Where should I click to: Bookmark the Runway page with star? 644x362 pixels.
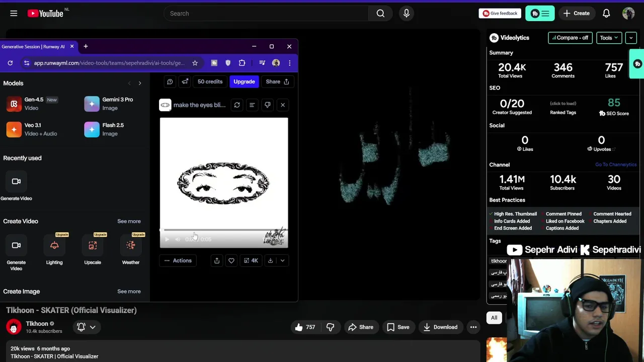(x=195, y=63)
